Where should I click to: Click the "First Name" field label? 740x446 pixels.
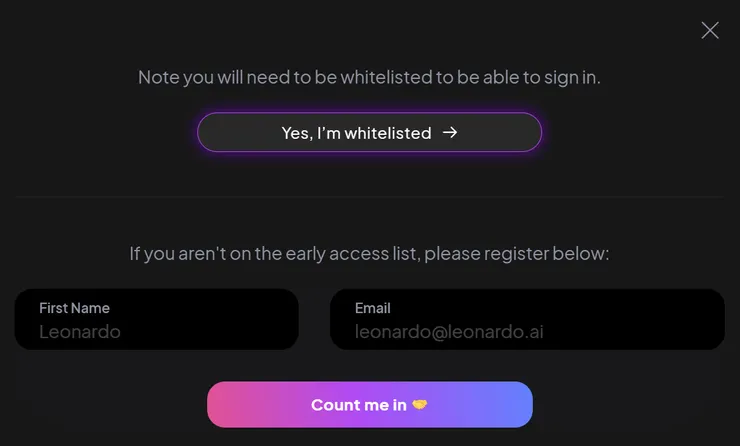[x=74, y=308]
